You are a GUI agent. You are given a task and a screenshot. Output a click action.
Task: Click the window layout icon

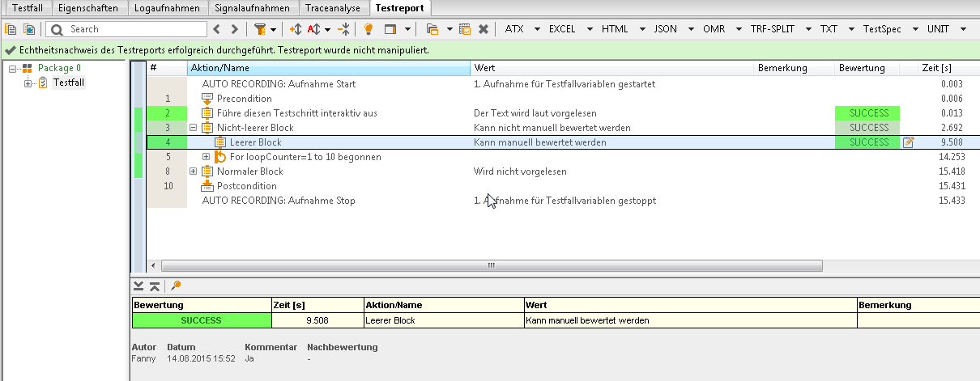[390, 29]
